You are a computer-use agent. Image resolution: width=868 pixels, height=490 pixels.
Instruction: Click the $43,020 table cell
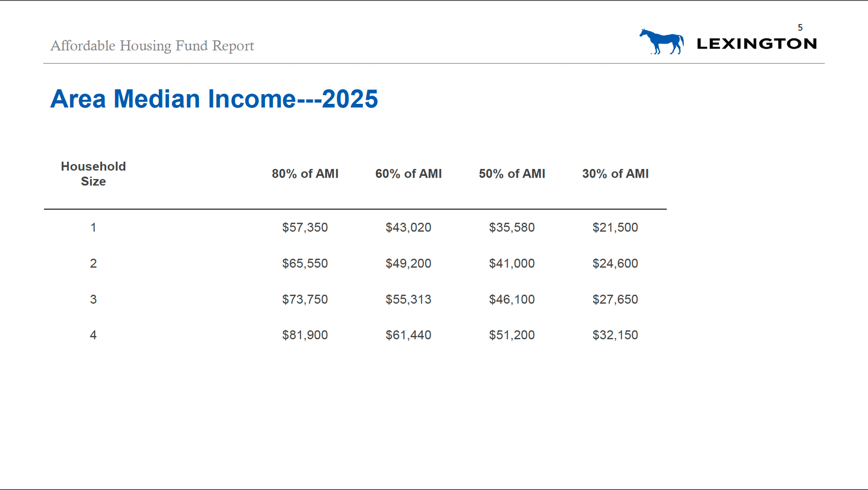click(x=408, y=227)
